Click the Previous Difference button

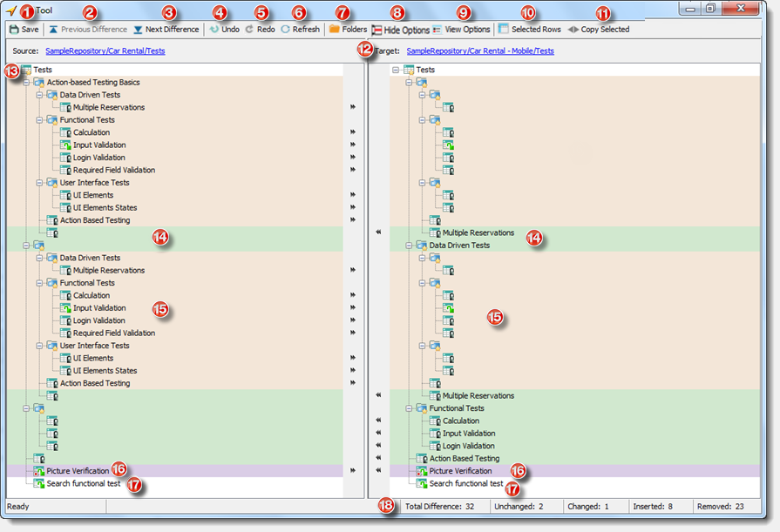[x=87, y=30]
